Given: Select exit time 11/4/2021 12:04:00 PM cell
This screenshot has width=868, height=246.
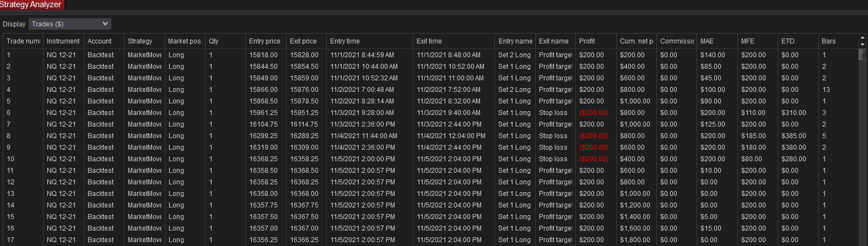Looking at the screenshot, I should pyautogui.click(x=451, y=136).
